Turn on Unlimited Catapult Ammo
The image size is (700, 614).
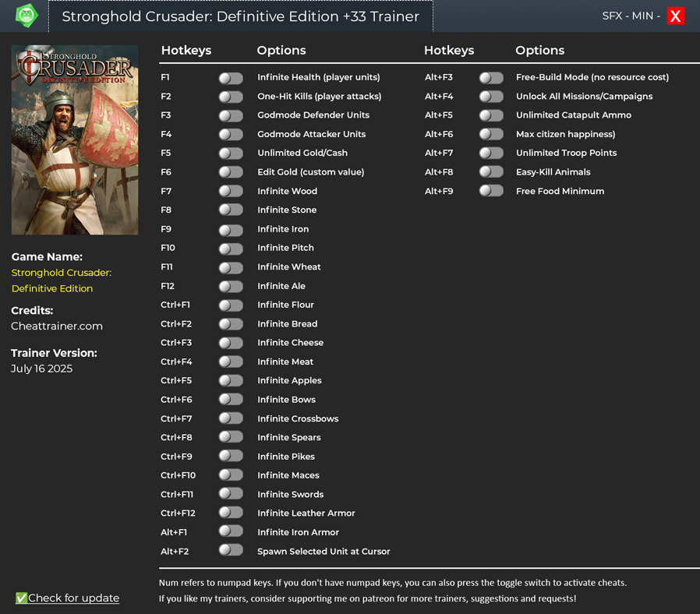click(x=491, y=115)
